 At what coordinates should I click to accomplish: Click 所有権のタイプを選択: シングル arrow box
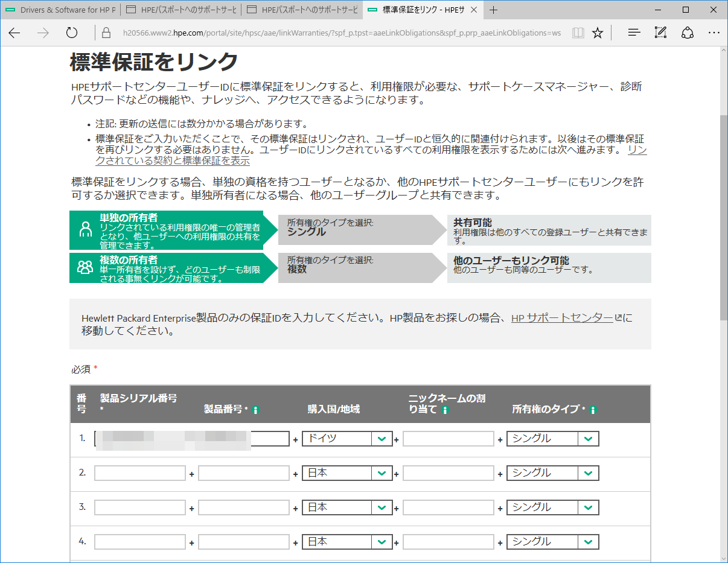[x=362, y=229]
